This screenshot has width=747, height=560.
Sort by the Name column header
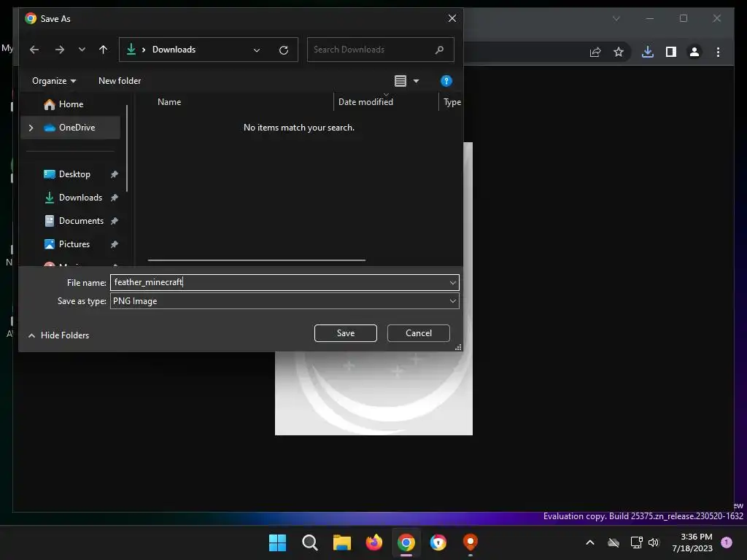169,102
